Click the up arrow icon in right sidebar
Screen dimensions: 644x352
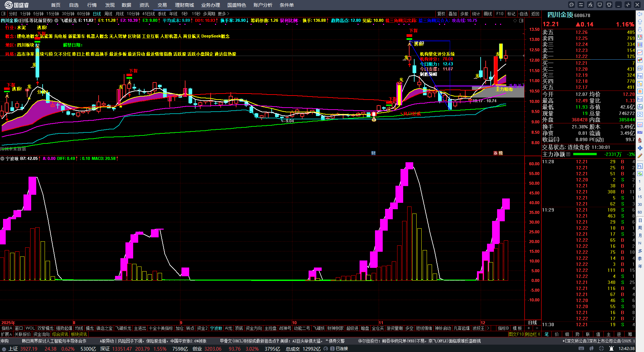640,21
